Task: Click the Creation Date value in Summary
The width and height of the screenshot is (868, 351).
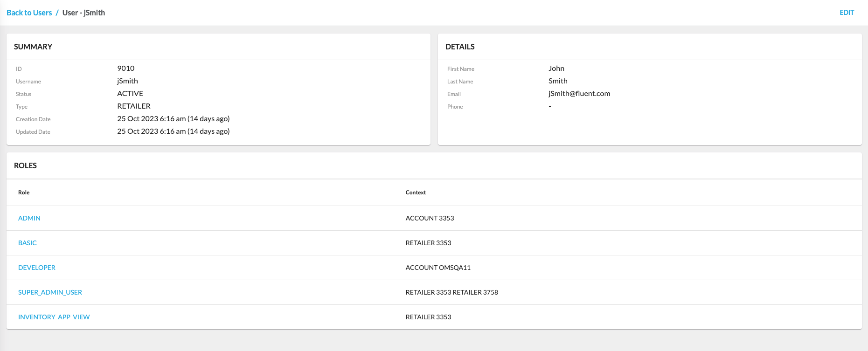Action: (173, 119)
